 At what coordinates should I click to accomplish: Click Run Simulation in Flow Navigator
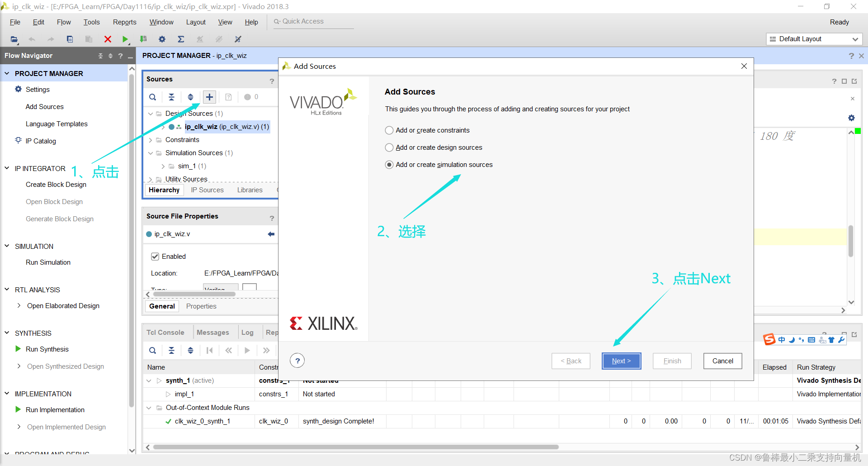[48, 262]
